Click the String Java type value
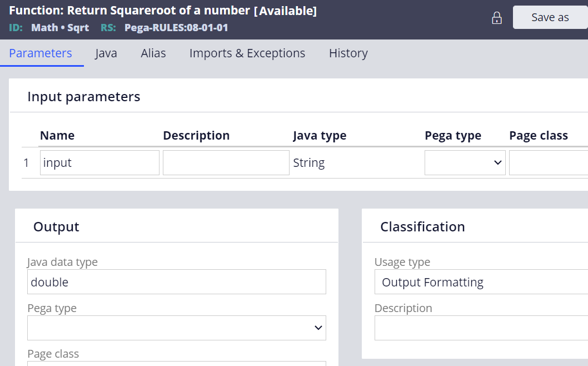This screenshot has width=588, height=366. (x=308, y=162)
